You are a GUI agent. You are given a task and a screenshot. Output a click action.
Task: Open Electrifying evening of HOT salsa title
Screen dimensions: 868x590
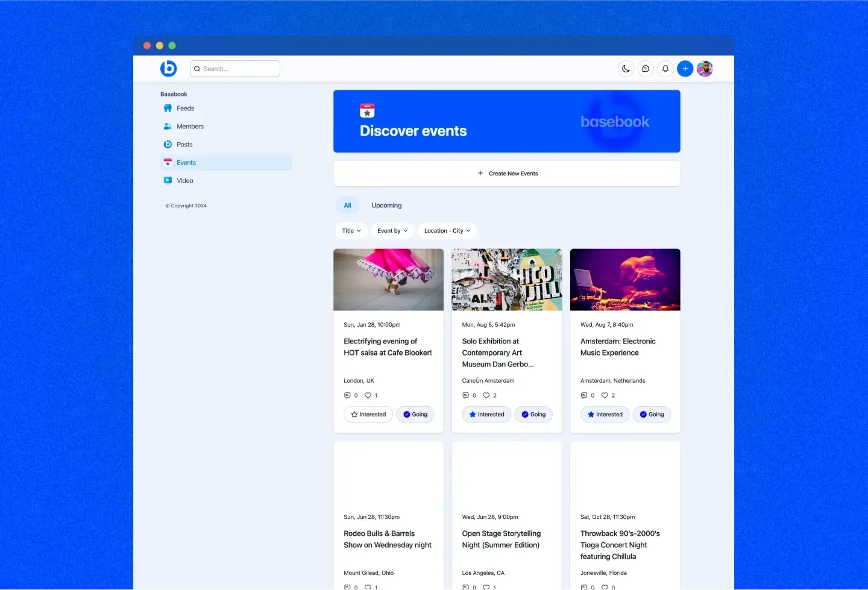[x=388, y=347]
